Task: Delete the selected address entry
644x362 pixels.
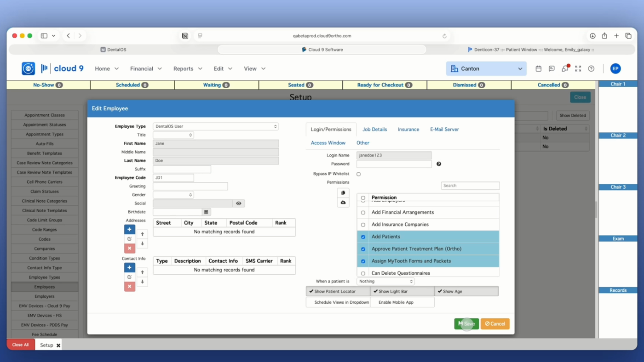Action: [x=129, y=248]
